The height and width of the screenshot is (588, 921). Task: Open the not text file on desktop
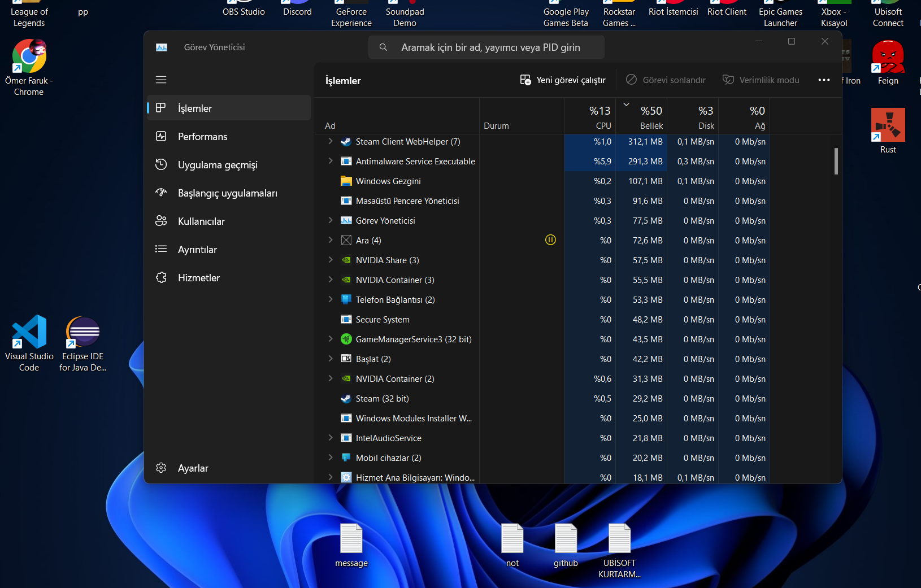512,545
